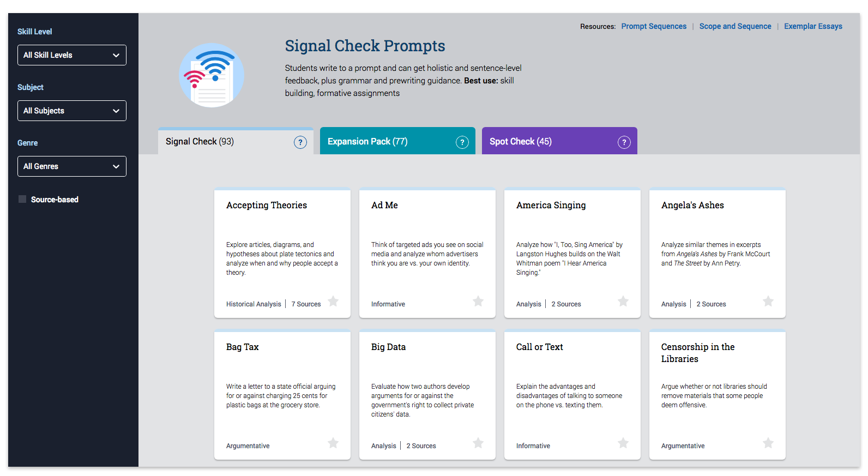Open the Signal Check help question mark

click(300, 142)
